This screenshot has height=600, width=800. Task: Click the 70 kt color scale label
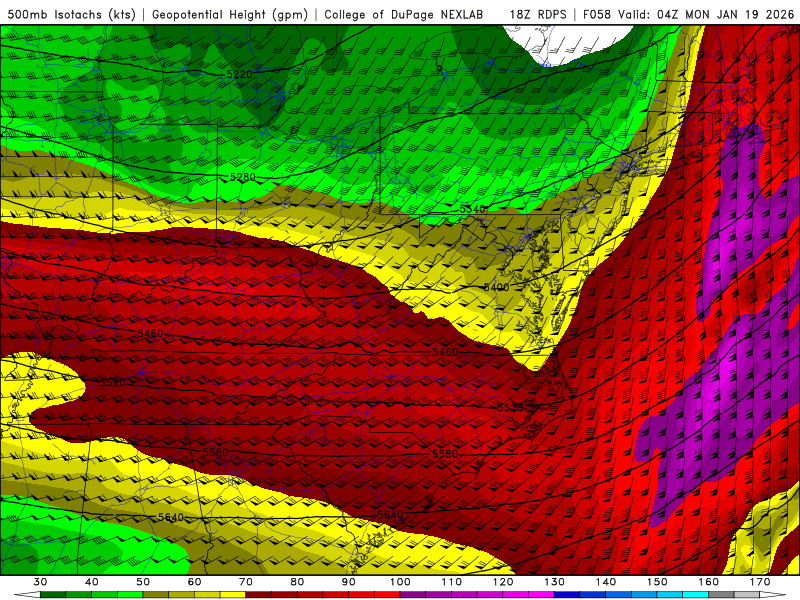coord(246,582)
